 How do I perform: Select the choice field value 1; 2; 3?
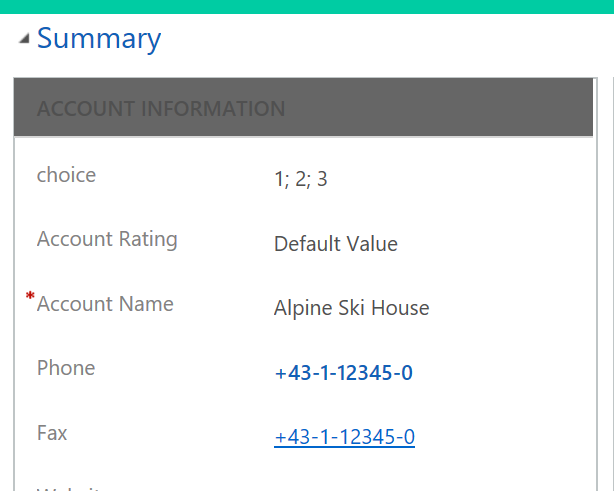click(x=300, y=180)
